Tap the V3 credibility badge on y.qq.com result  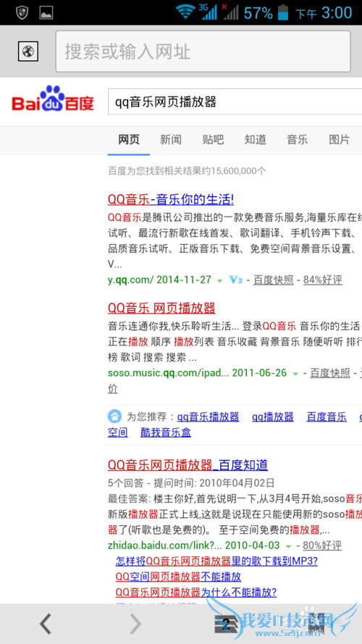235,280
